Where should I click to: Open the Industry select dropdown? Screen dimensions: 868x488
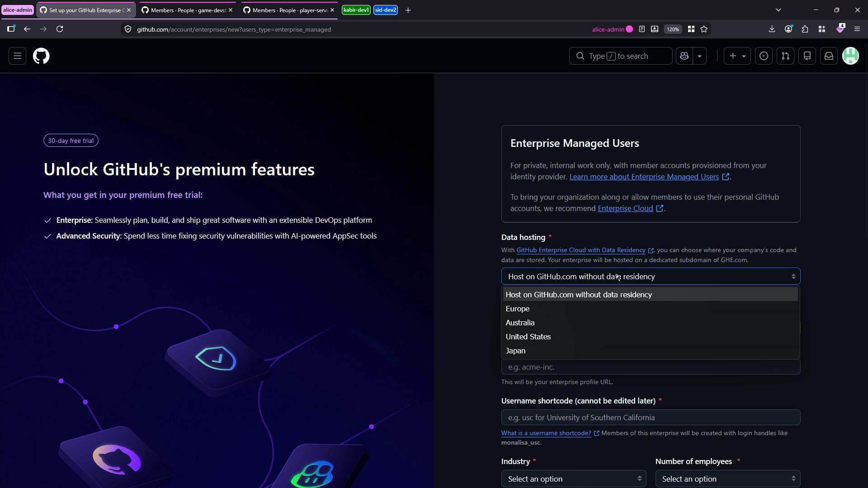point(573,479)
